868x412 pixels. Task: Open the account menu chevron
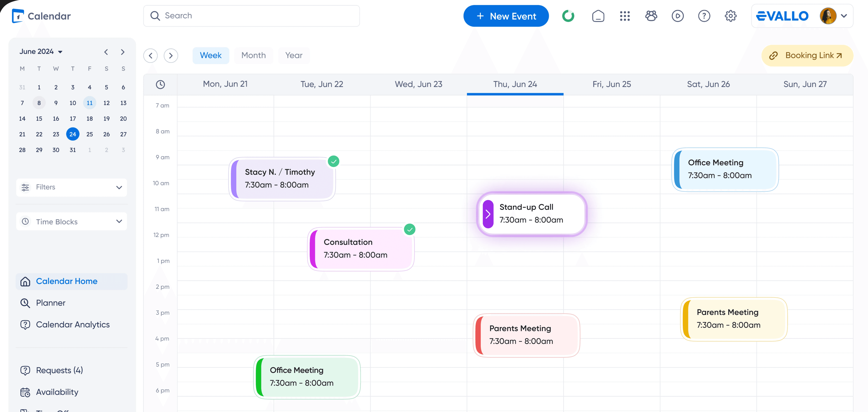click(844, 16)
